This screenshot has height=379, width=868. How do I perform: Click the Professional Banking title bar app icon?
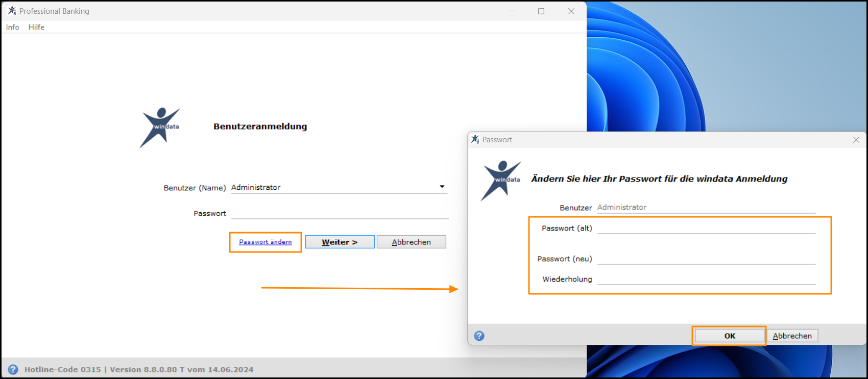[12, 11]
